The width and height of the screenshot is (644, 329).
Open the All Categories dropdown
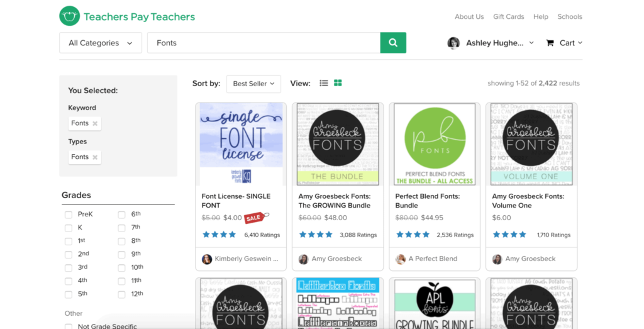click(x=101, y=43)
